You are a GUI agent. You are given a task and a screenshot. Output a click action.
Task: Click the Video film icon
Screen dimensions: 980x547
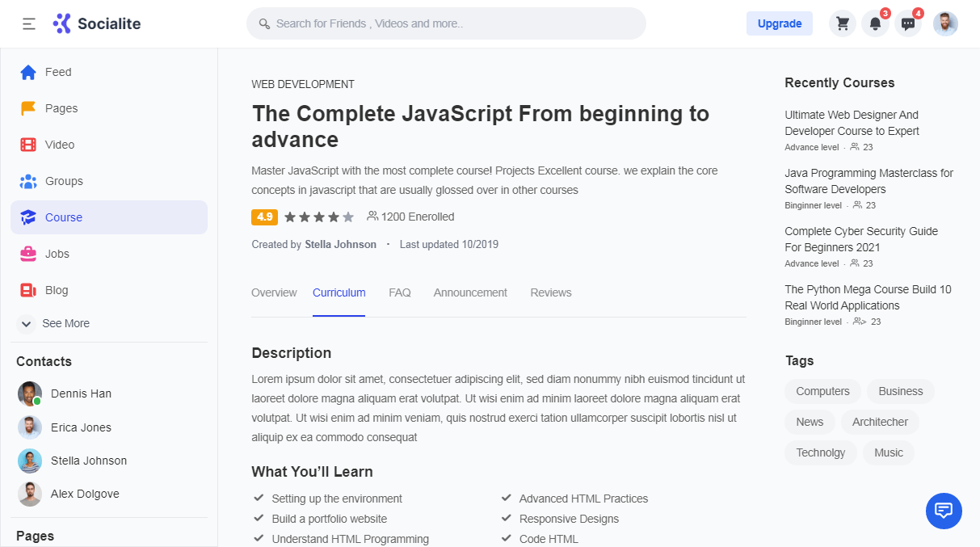point(28,145)
